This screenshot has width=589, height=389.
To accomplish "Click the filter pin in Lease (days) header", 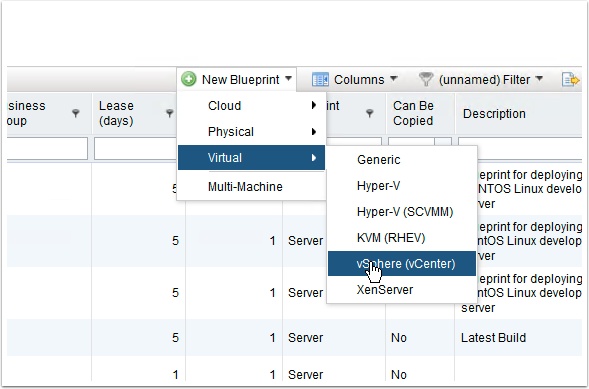I will click(170, 113).
